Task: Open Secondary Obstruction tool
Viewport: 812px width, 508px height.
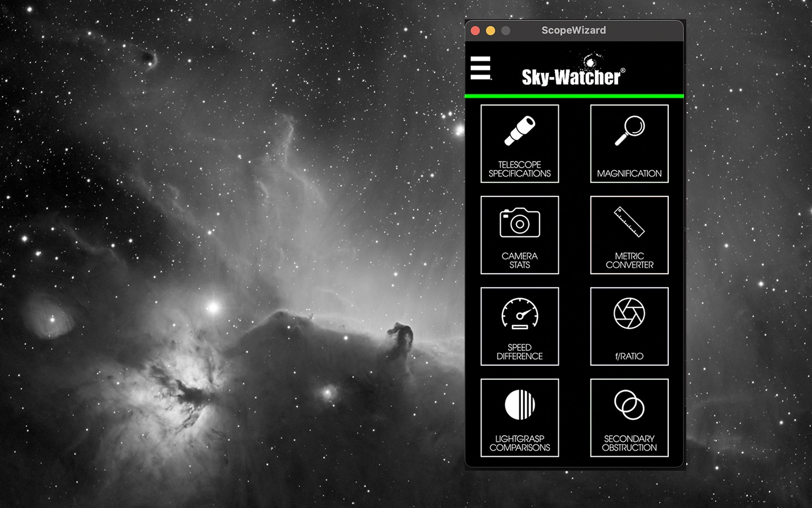Action: (629, 418)
